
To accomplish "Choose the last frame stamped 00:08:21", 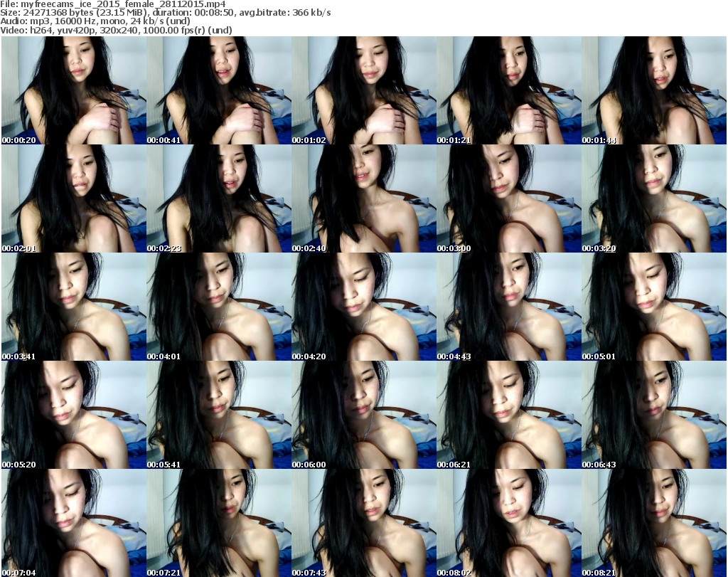I will tap(654, 523).
